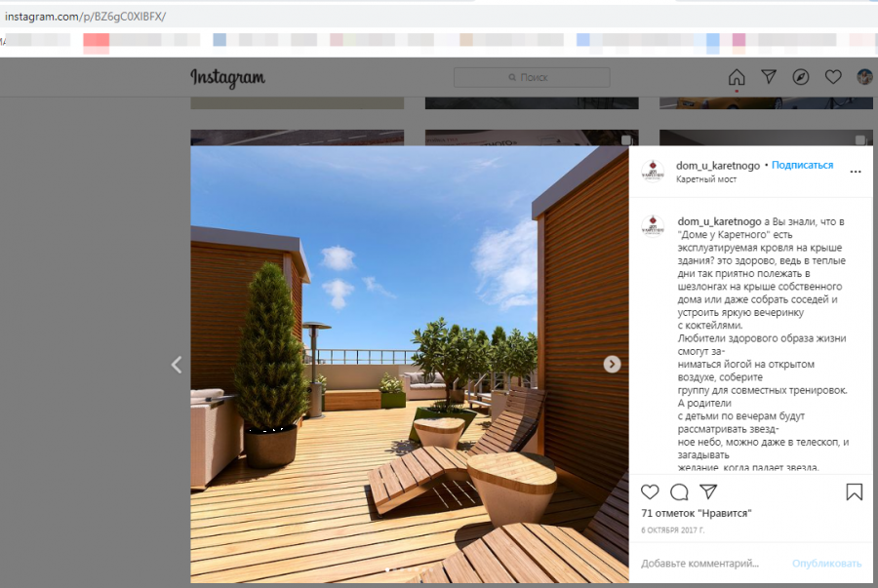This screenshot has height=588, width=878.
Task: Click the avatar beside the caption
Action: point(653,226)
